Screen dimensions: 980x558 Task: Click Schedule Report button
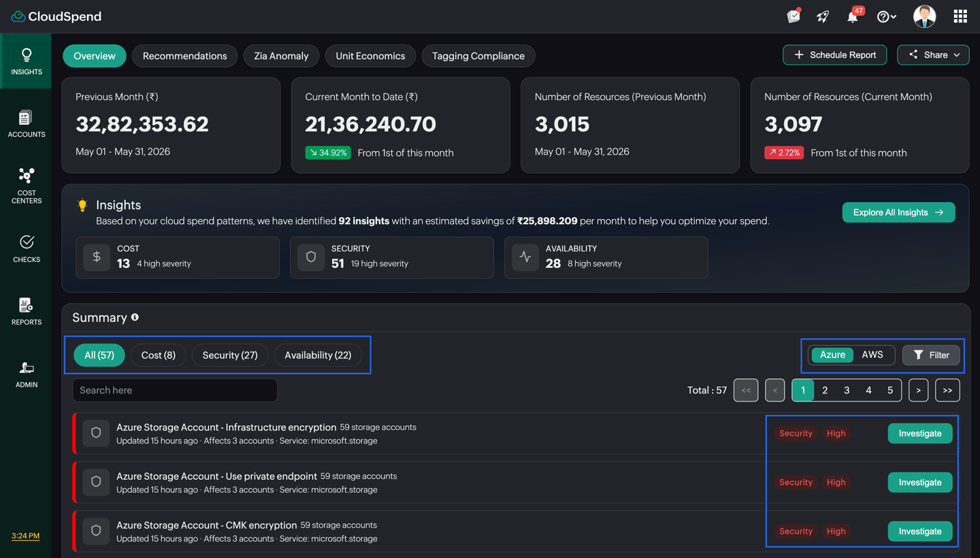[834, 55]
